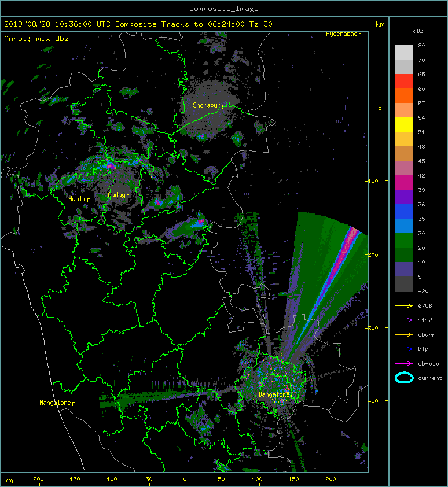448x487 pixels.
Task: Click the Annot: max dbz label
Action: pos(36,39)
